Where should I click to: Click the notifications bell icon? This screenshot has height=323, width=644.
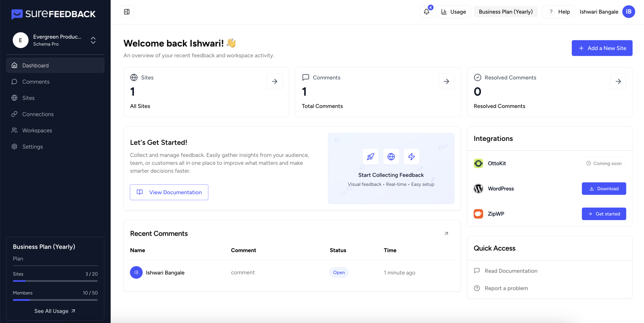(426, 12)
